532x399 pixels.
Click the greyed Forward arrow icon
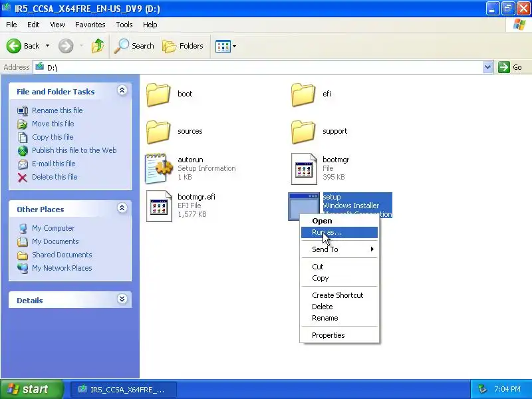click(66, 46)
